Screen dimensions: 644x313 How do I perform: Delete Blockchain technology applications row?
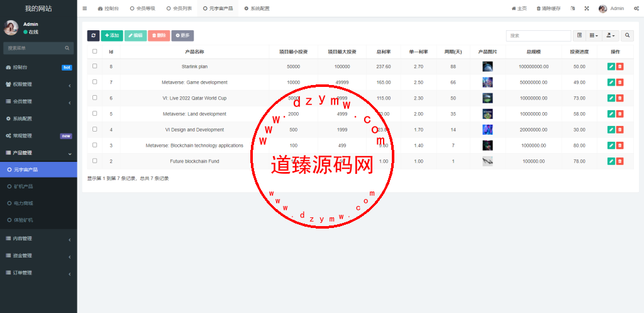(x=619, y=145)
